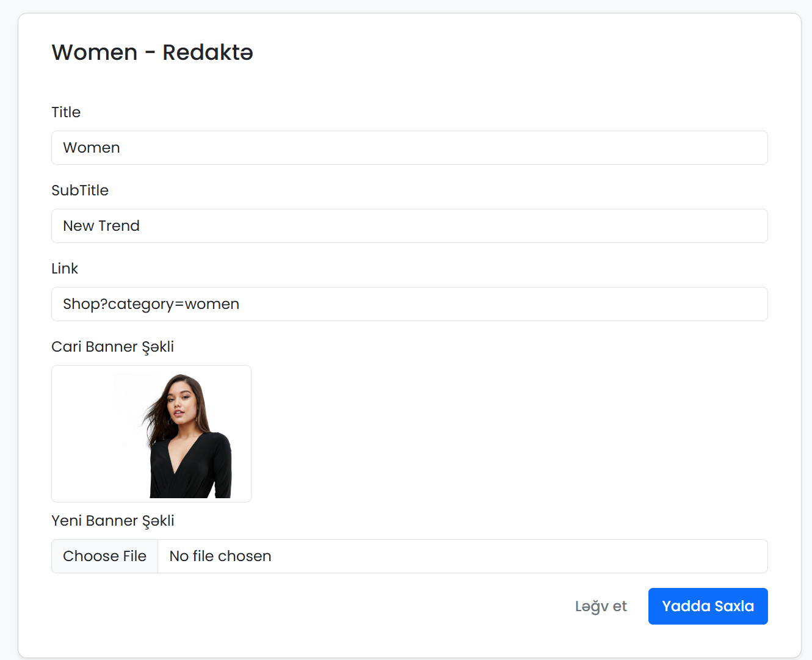Click the Choose File button
812x660 pixels.
pyautogui.click(x=104, y=556)
